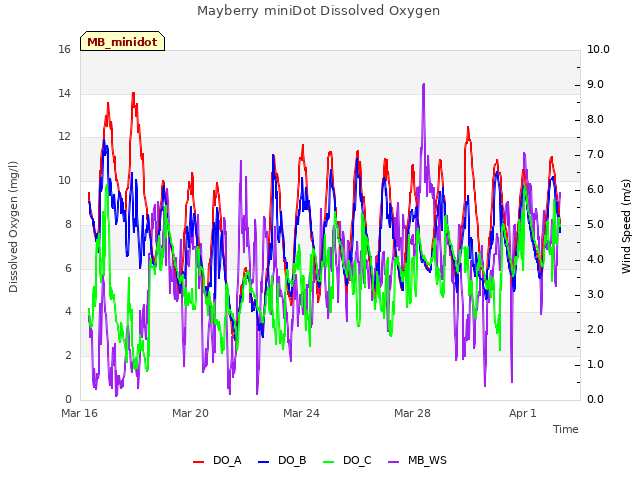
Task: Click the Mar 20 x-axis tick label
Action: tap(190, 413)
